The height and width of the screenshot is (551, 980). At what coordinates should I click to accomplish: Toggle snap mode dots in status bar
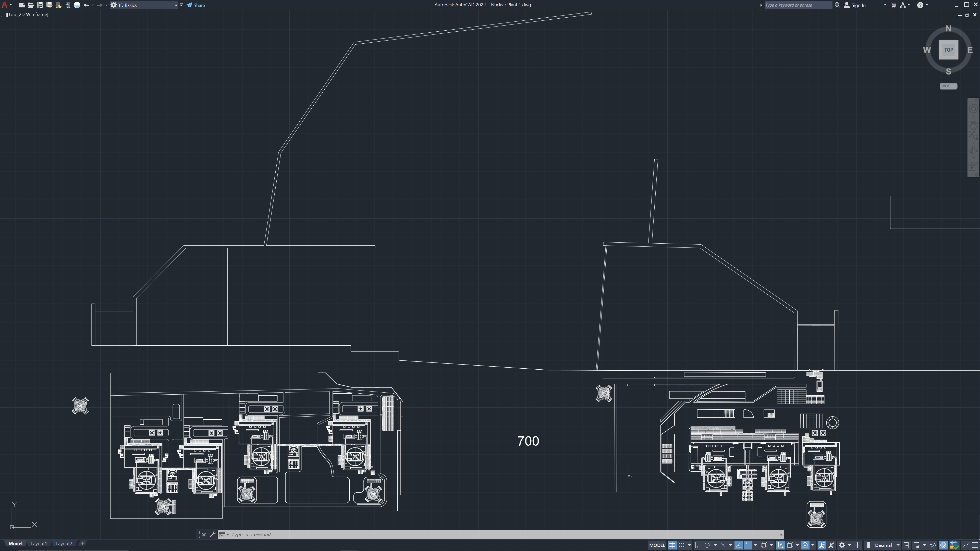681,545
